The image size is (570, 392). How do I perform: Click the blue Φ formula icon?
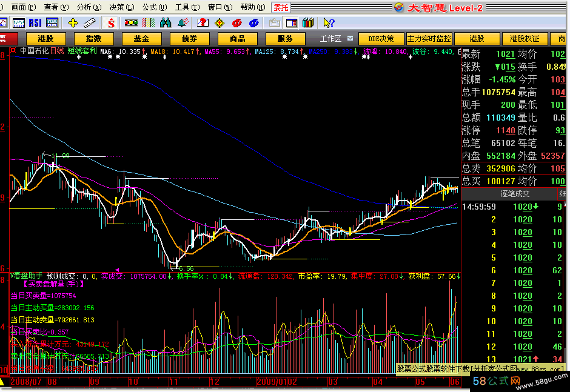click(253, 23)
